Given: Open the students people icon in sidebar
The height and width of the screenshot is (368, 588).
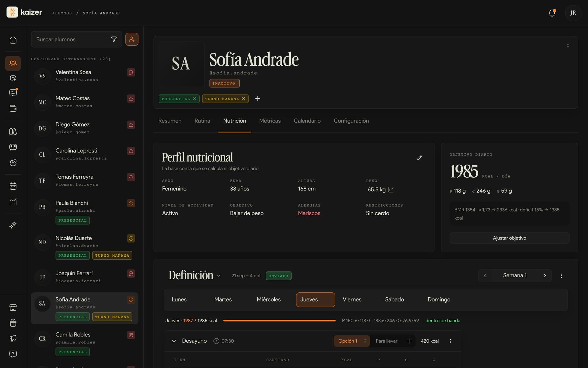Looking at the screenshot, I should tap(13, 63).
